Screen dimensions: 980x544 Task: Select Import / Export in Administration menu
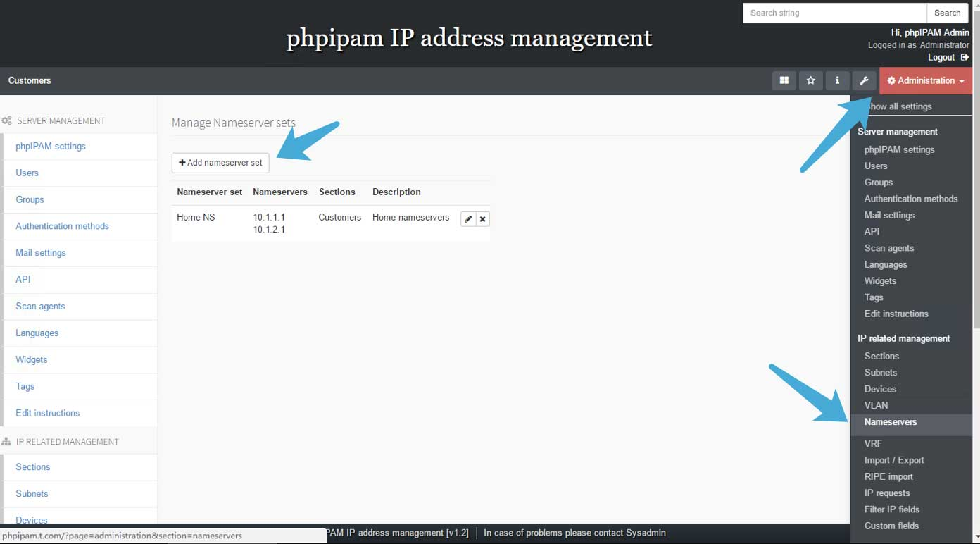[894, 460]
